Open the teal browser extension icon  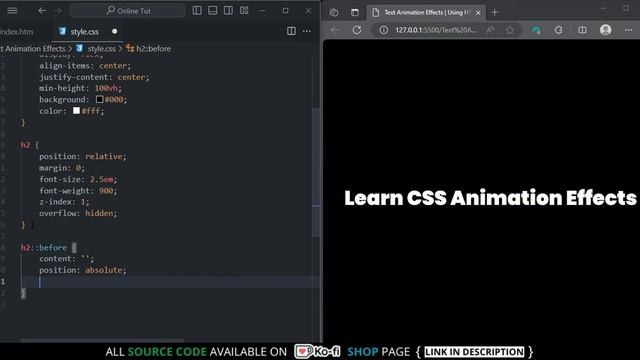tap(536, 30)
